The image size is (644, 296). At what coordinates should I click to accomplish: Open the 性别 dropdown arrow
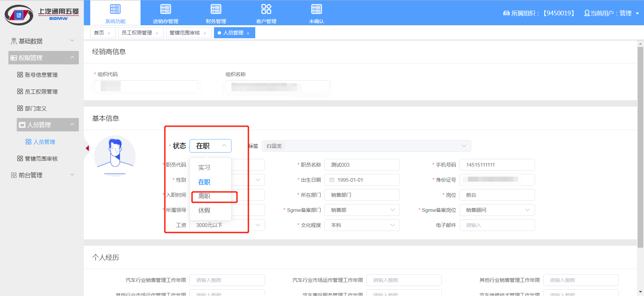click(258, 180)
